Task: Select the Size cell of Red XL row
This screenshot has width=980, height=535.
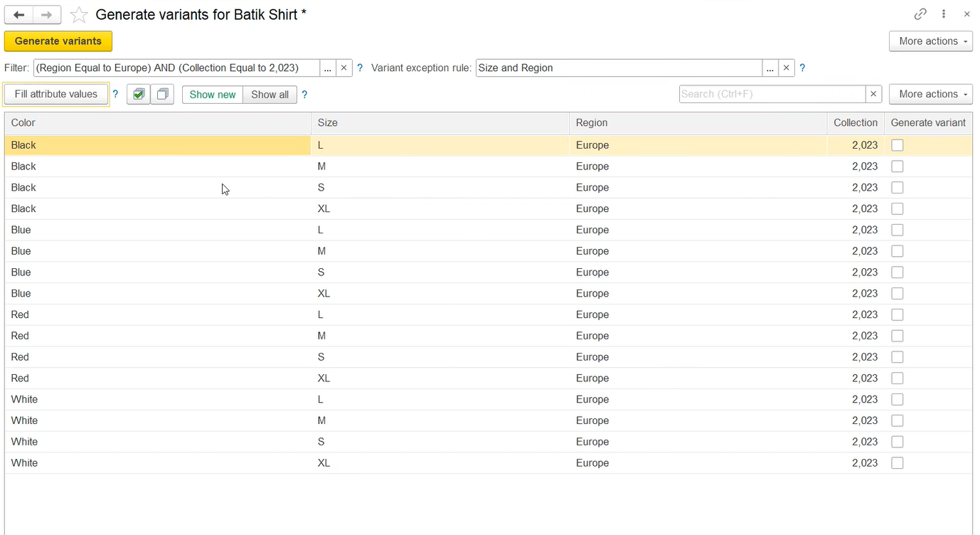Action: click(440, 378)
